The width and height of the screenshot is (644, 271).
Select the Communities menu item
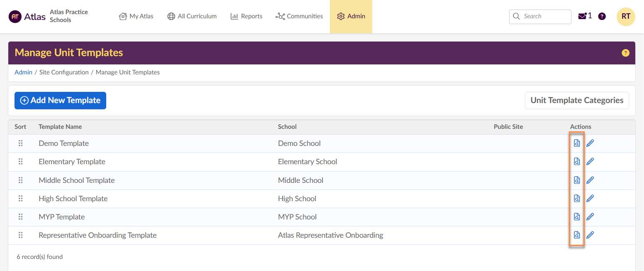coord(299,16)
